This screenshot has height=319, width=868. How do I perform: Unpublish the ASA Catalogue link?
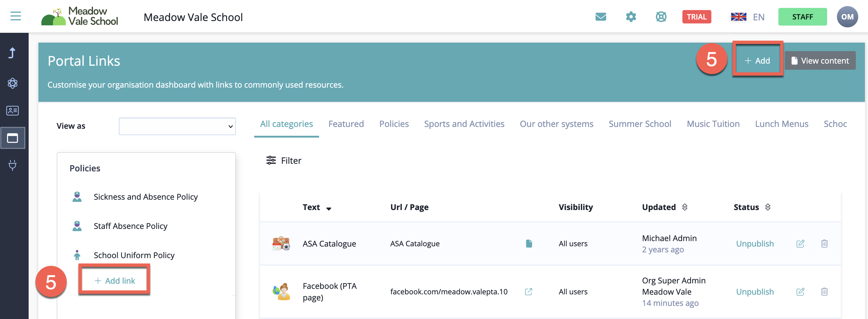click(754, 244)
